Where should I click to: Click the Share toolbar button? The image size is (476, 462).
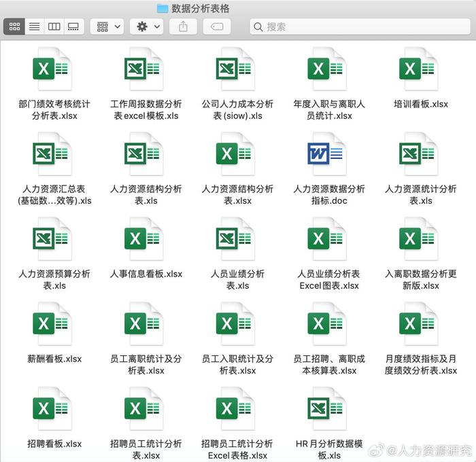(x=183, y=26)
